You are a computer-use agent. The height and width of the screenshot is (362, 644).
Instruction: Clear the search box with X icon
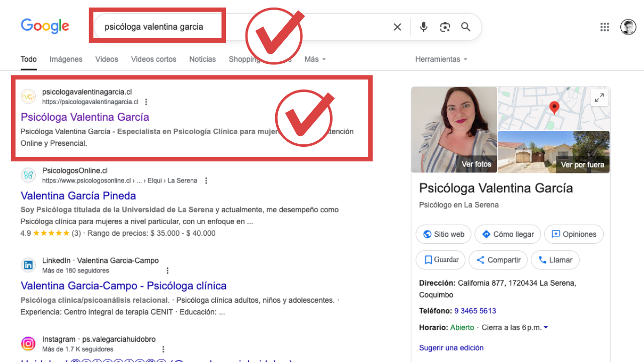point(397,27)
